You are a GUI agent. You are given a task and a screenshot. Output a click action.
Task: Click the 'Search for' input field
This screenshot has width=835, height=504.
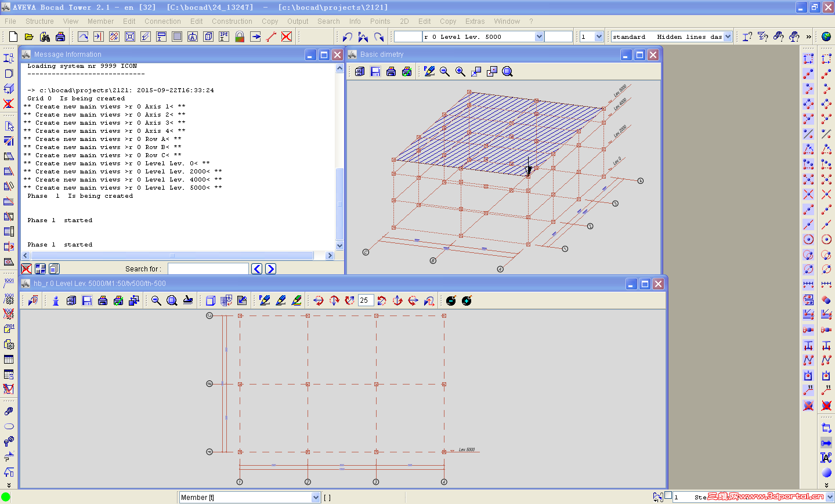pyautogui.click(x=208, y=269)
